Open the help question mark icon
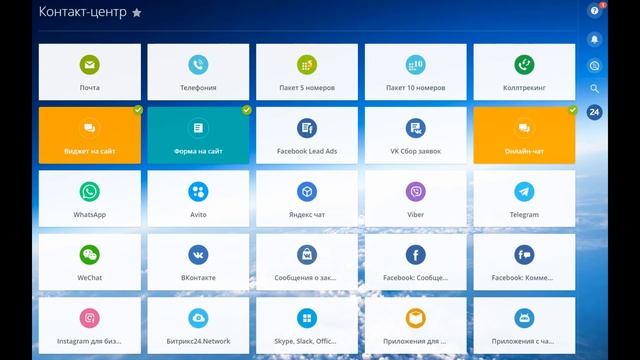This screenshot has width=640, height=360. (594, 11)
